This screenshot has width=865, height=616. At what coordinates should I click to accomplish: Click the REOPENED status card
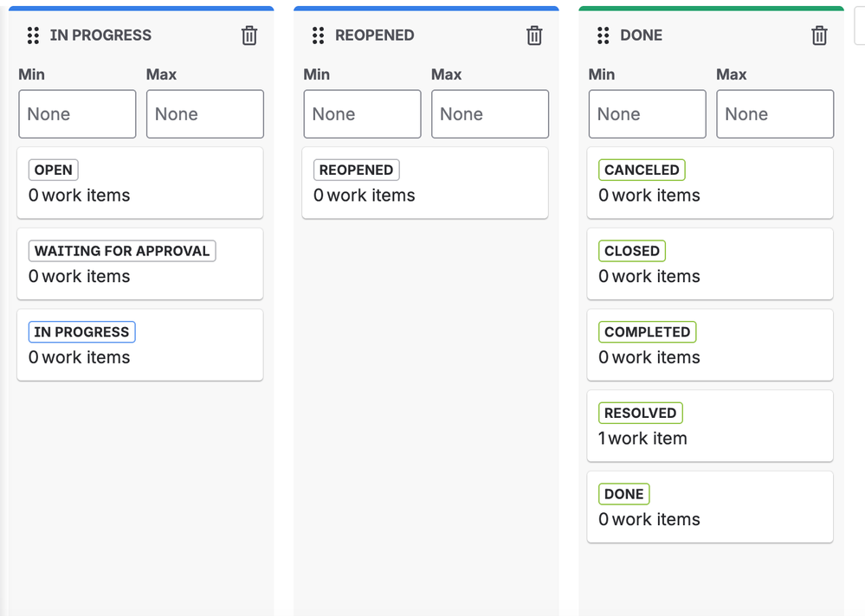click(x=424, y=183)
